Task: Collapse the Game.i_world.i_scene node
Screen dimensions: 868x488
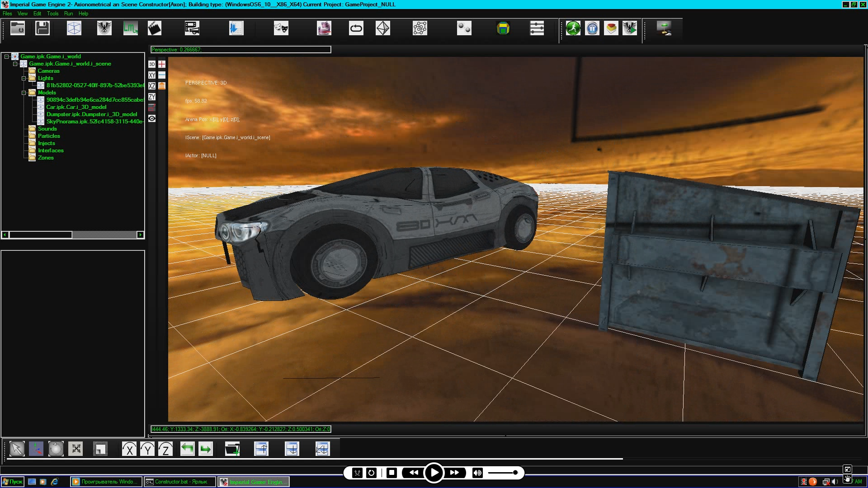Action: [15, 64]
